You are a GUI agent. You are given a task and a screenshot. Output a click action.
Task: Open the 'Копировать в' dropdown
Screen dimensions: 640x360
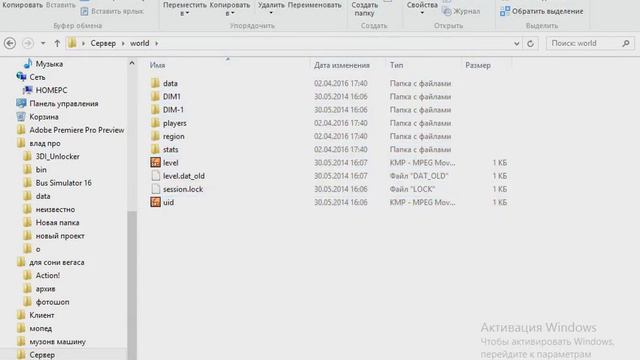(229, 9)
